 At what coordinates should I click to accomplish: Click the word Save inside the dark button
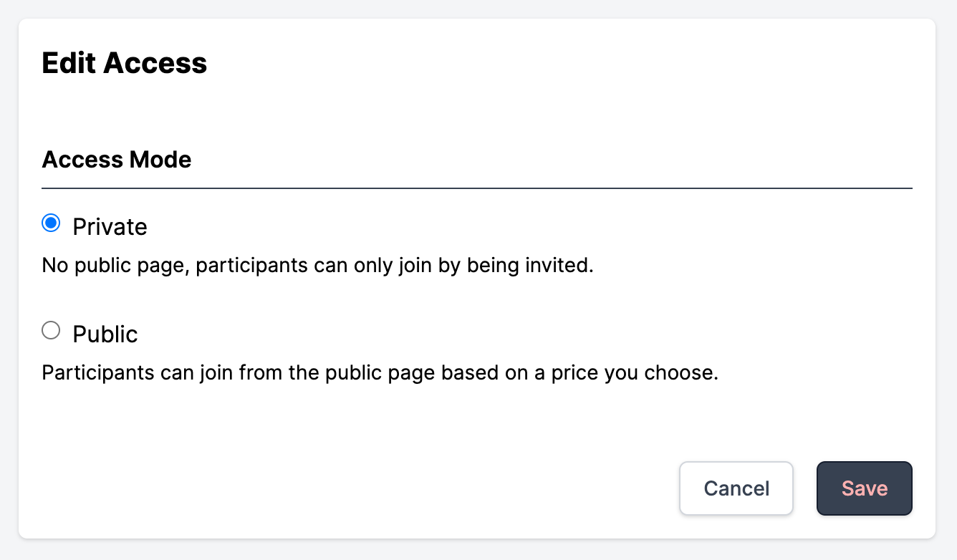click(x=864, y=488)
